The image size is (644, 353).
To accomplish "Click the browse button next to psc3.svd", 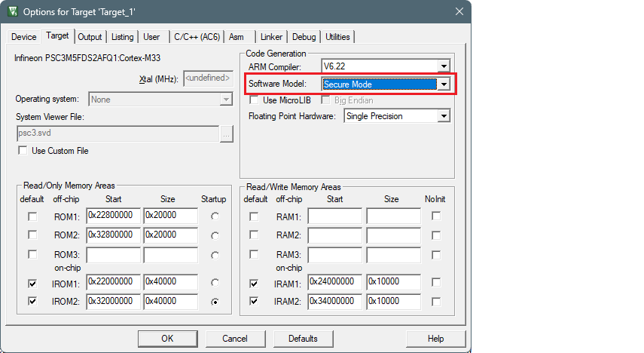I will point(227,133).
